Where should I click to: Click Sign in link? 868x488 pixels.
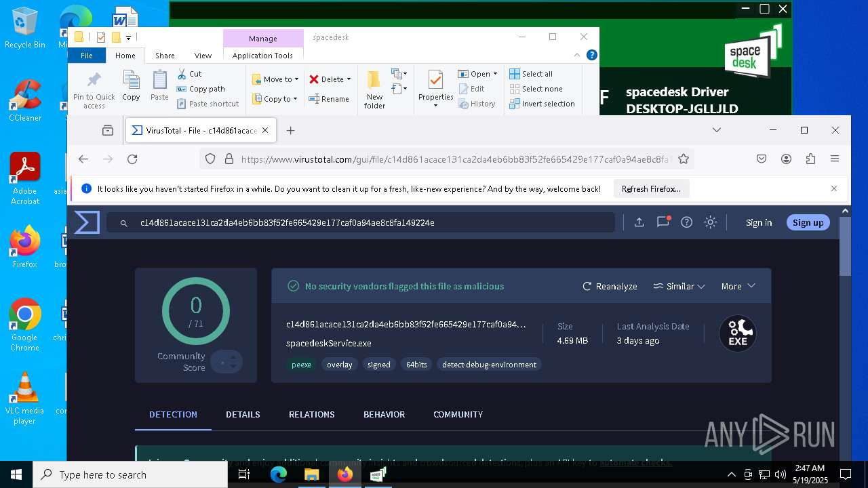click(x=759, y=222)
